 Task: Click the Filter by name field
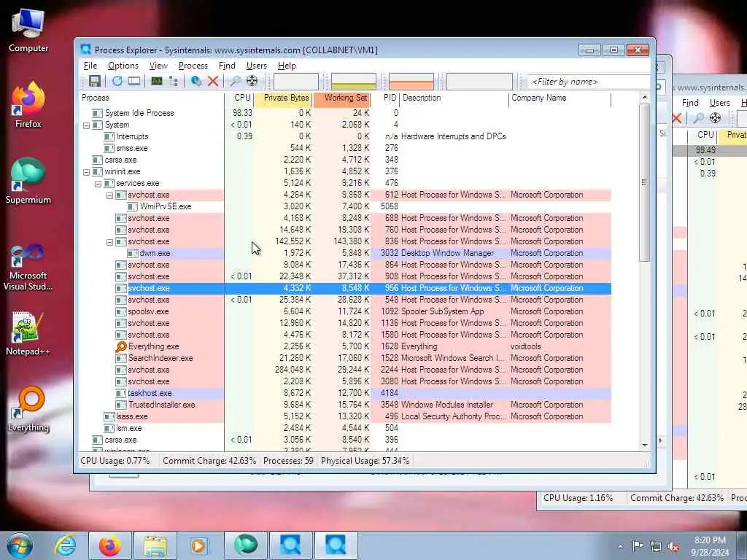[589, 82]
